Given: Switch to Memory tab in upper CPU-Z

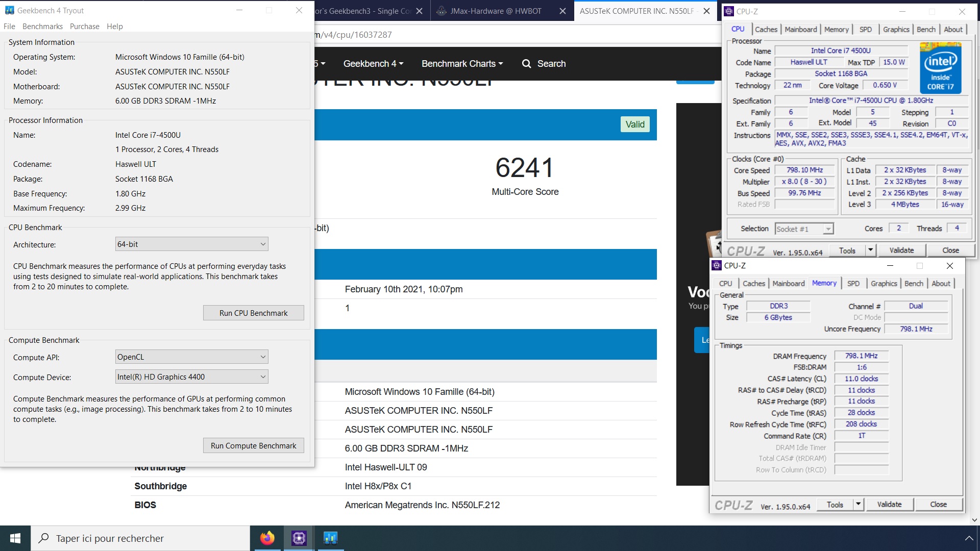Looking at the screenshot, I should click(x=837, y=30).
